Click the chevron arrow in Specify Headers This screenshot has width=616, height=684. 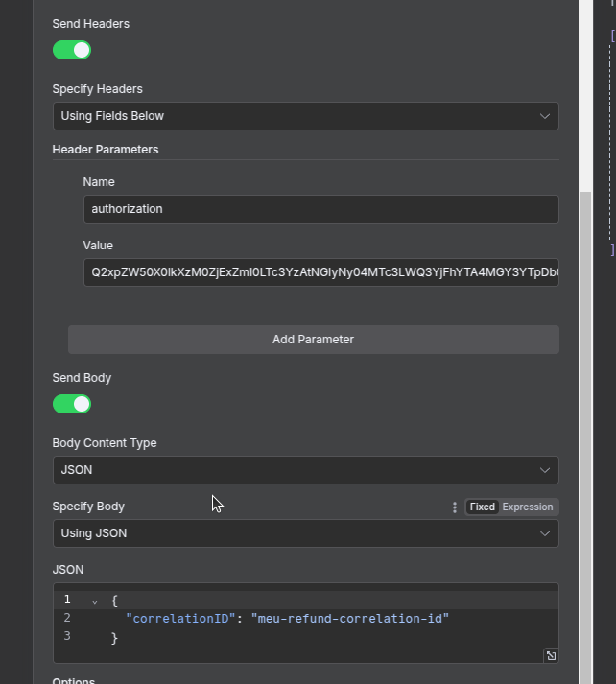[545, 116]
